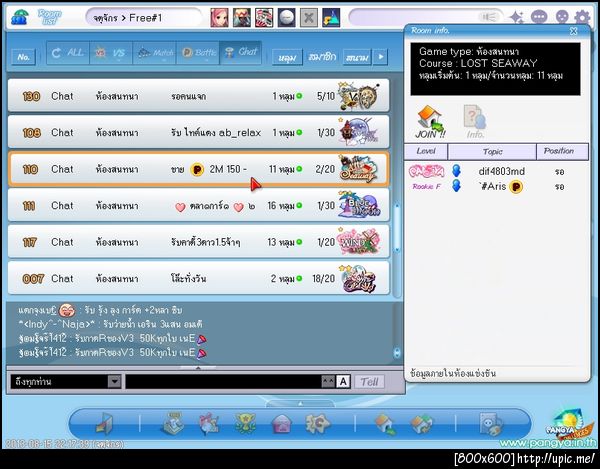Open the ถึงทุกท่าน chat target dropdown

coord(66,381)
